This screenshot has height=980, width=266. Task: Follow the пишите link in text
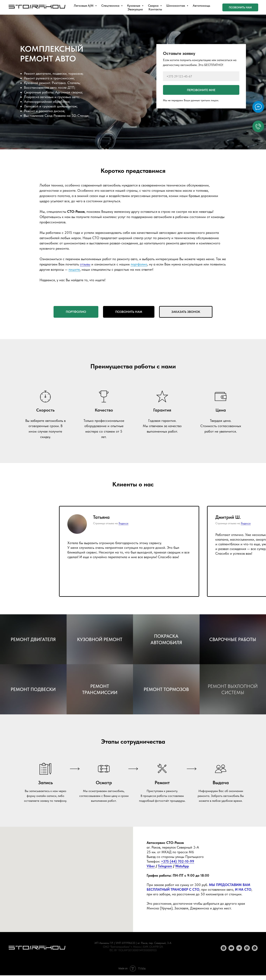click(x=74, y=270)
